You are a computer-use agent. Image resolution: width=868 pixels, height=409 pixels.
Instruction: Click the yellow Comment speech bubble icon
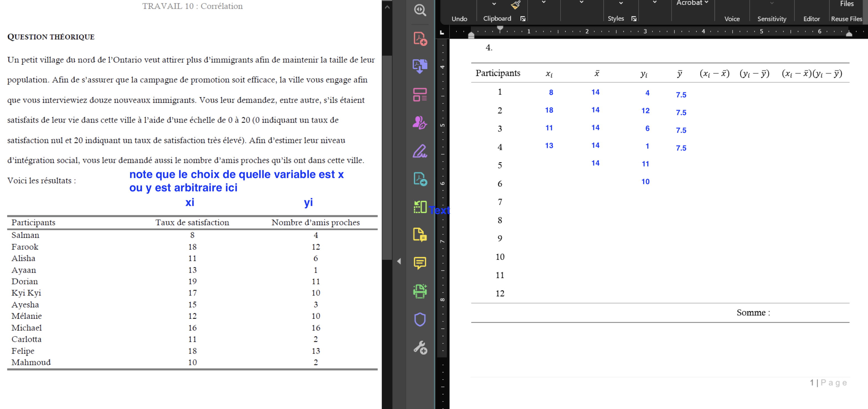420,263
